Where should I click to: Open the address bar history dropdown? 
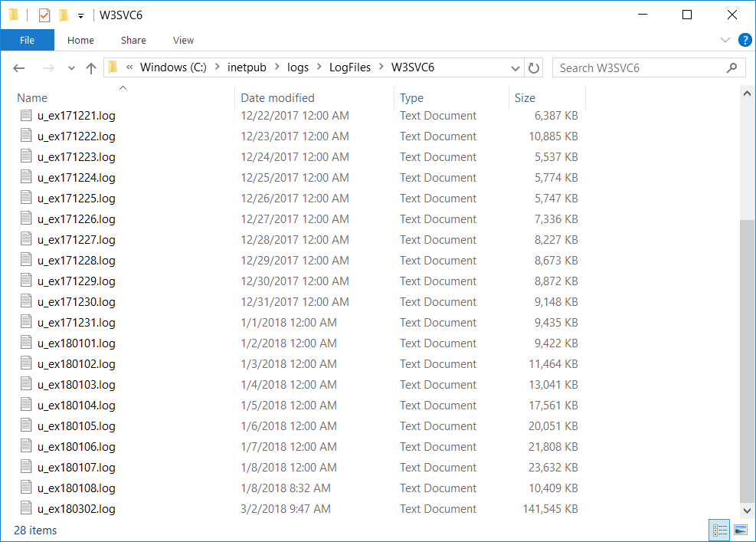tap(515, 68)
